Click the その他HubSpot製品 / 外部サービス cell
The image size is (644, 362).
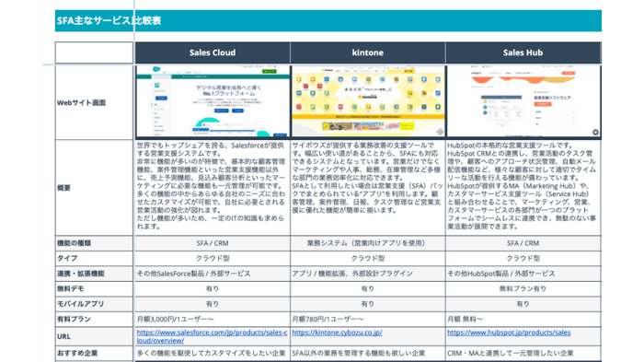(523, 274)
